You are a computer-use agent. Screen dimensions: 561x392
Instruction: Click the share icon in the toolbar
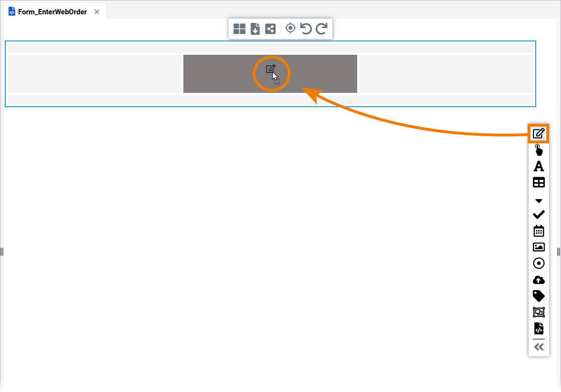pyautogui.click(x=270, y=29)
